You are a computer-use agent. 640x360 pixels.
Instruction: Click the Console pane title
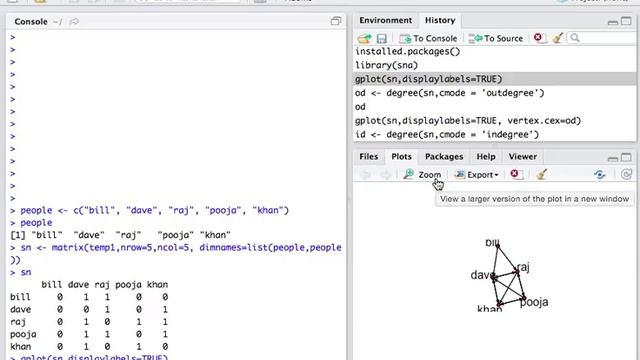pyautogui.click(x=31, y=22)
